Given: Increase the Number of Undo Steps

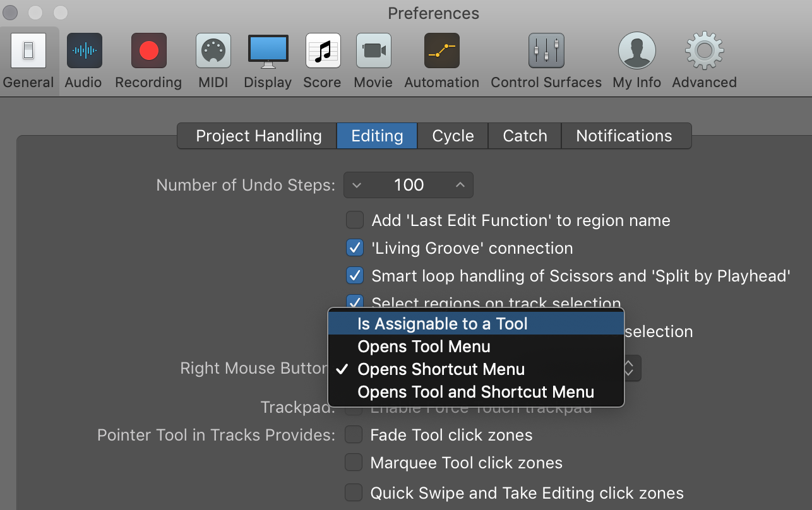Looking at the screenshot, I should [460, 185].
